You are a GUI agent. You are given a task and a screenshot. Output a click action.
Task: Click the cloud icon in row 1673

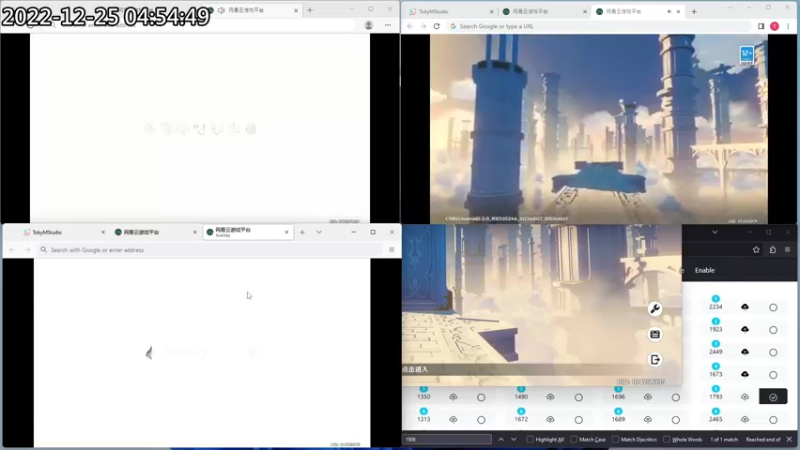[745, 374]
